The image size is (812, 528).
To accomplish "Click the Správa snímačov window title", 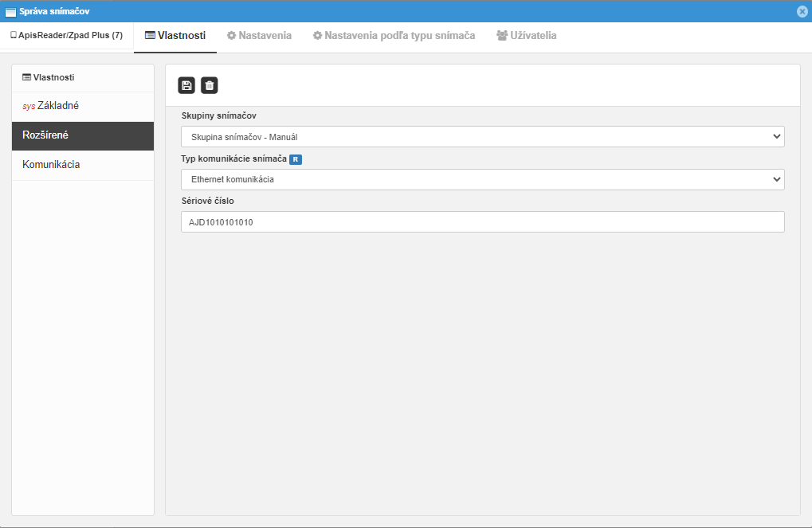I will coord(54,11).
